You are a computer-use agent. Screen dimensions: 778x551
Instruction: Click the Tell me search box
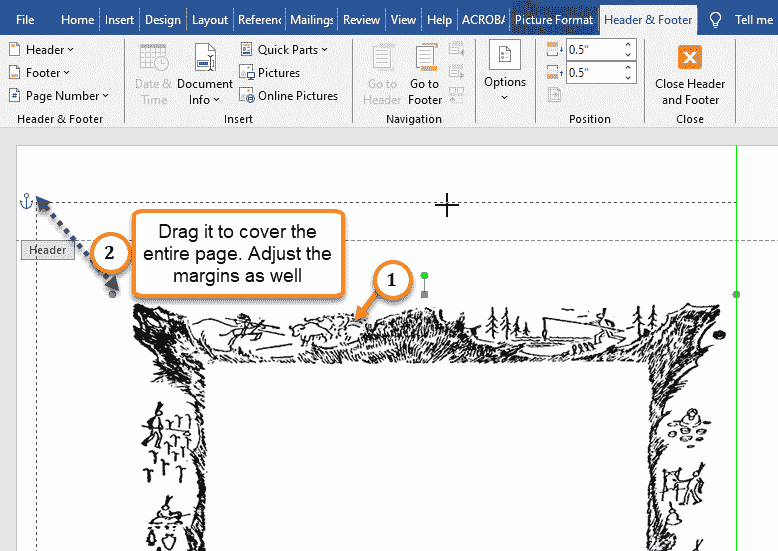coord(754,20)
